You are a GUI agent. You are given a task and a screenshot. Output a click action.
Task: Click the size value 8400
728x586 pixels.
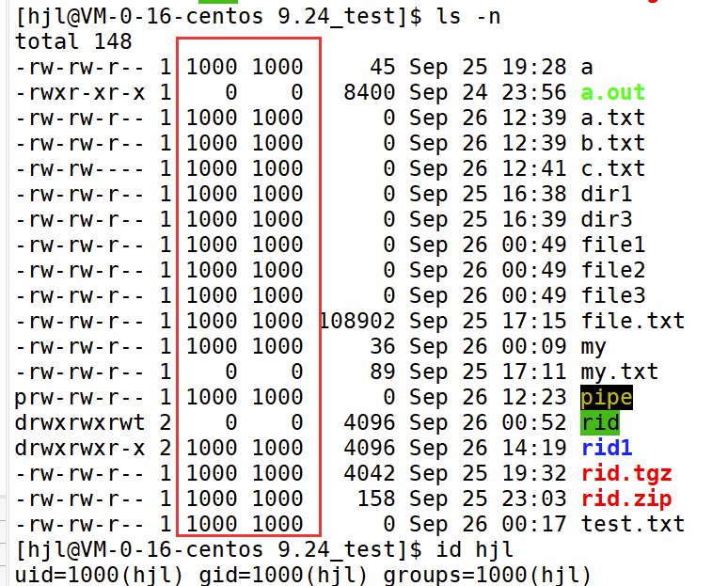369,92
